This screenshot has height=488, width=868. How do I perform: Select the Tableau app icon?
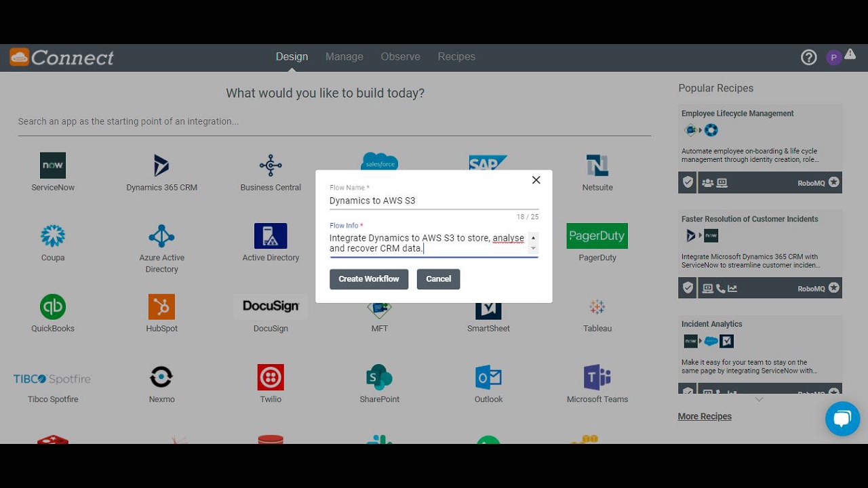(597, 307)
